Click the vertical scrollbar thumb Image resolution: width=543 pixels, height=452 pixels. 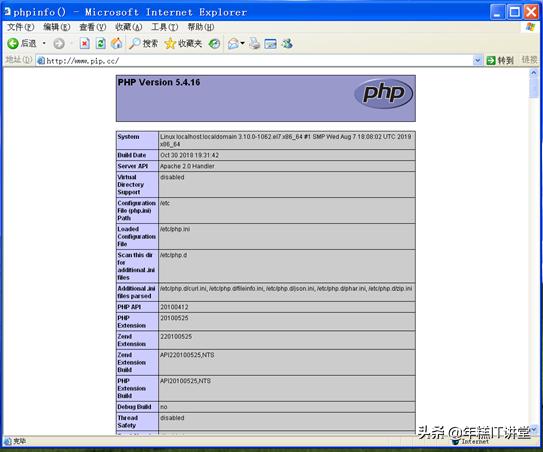click(x=533, y=88)
